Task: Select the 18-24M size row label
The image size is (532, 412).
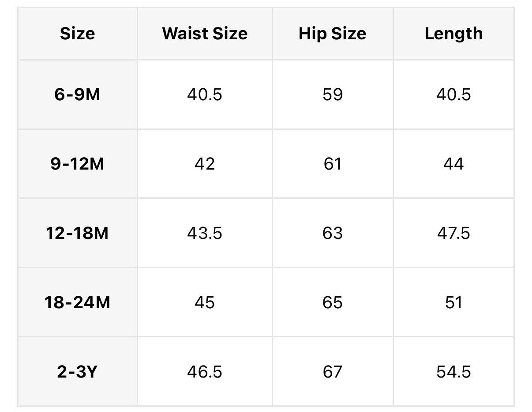Action: click(x=77, y=302)
